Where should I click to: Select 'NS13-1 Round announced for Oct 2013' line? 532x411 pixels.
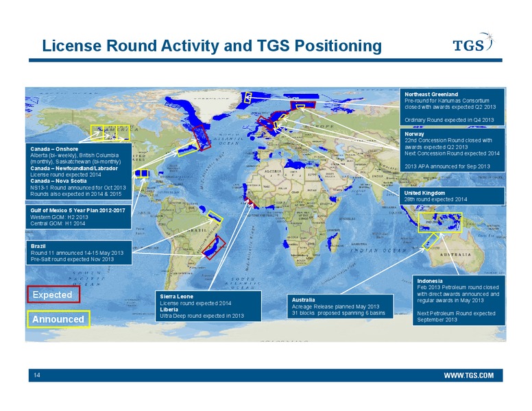coord(78,188)
